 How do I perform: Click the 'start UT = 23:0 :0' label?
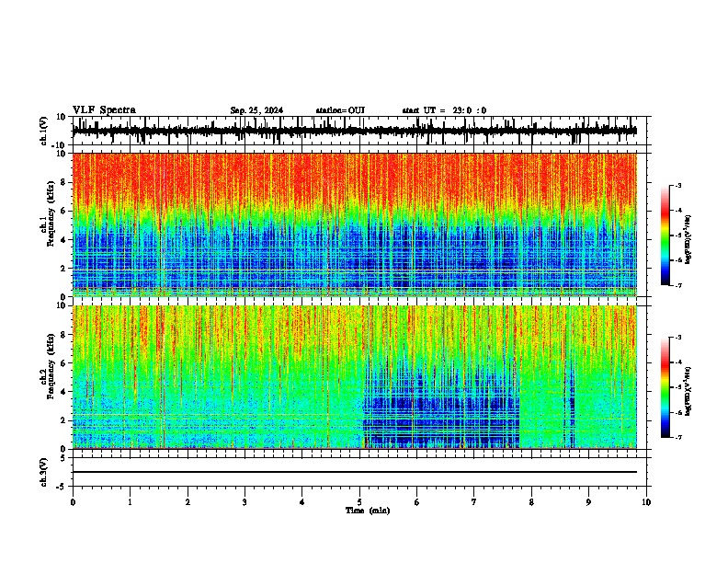point(444,110)
